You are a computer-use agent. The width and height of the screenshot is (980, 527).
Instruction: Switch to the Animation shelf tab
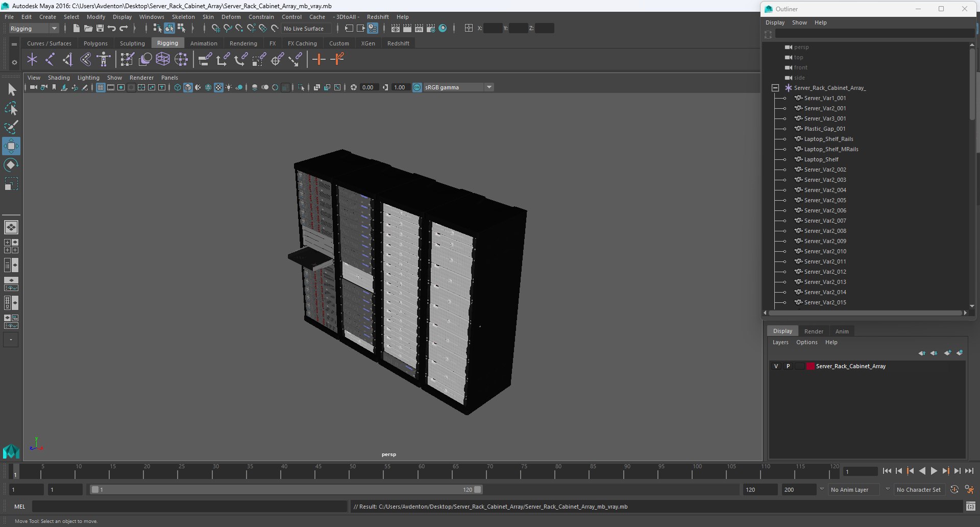[204, 43]
